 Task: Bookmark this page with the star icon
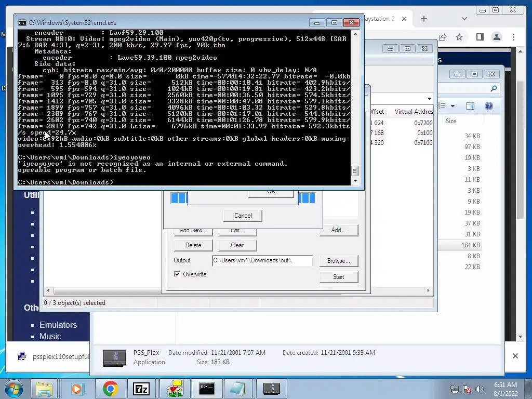pos(459,37)
